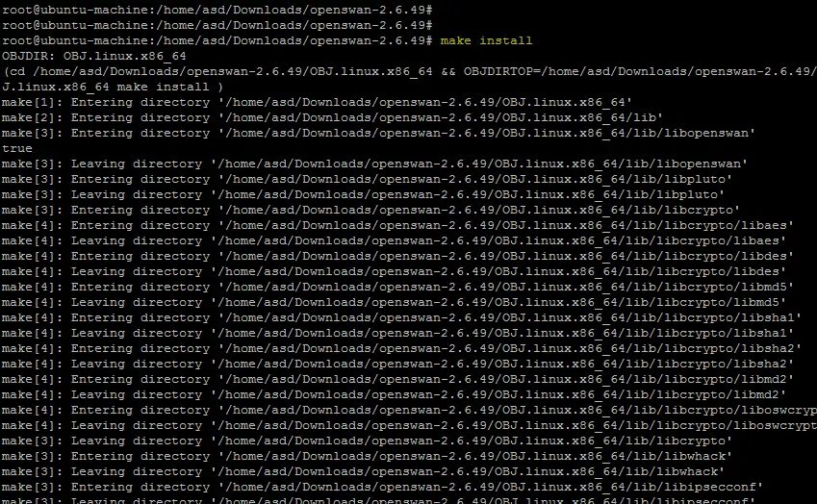
Task: Click the Leaving directory libpluto line
Action: (363, 194)
